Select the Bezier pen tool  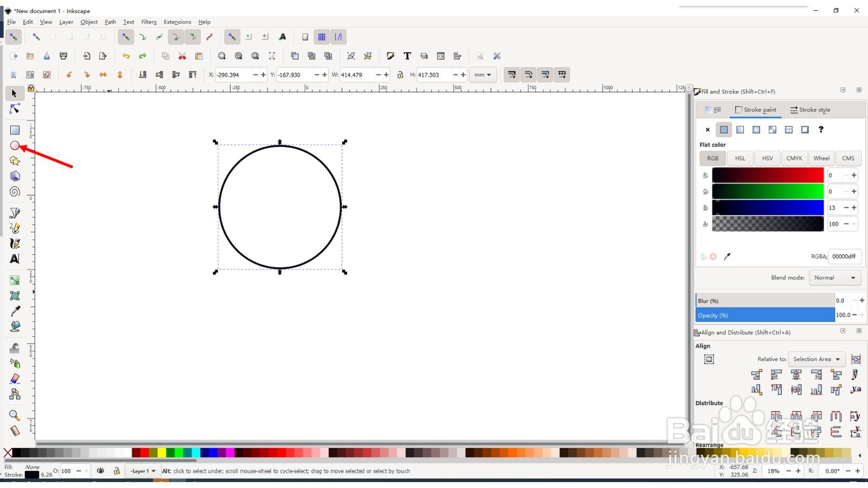15,213
